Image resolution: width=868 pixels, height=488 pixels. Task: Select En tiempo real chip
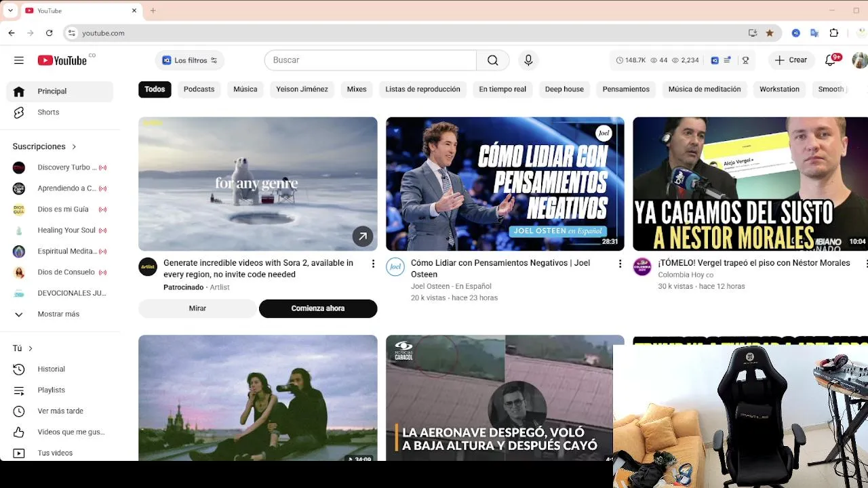502,89
